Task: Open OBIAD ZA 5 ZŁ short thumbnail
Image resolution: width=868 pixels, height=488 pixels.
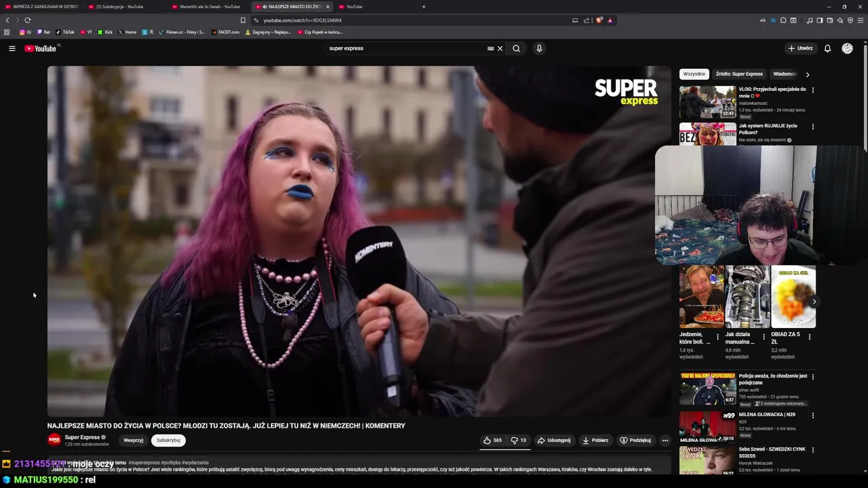Action: point(793,297)
